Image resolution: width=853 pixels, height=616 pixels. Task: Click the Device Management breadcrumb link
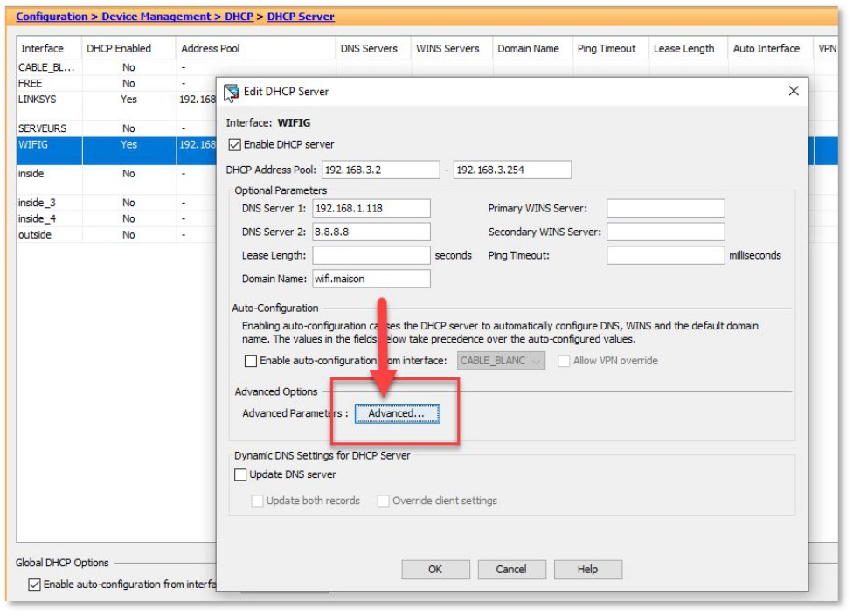[x=156, y=17]
